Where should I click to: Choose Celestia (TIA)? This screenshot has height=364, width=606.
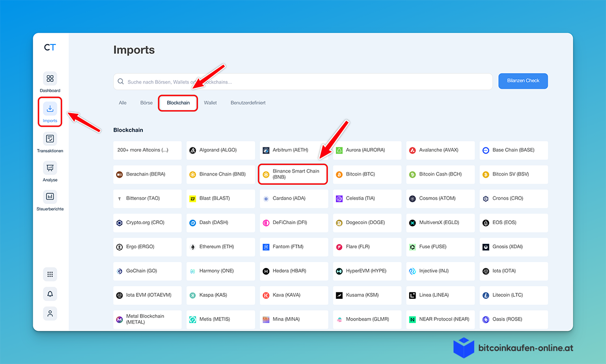(367, 198)
